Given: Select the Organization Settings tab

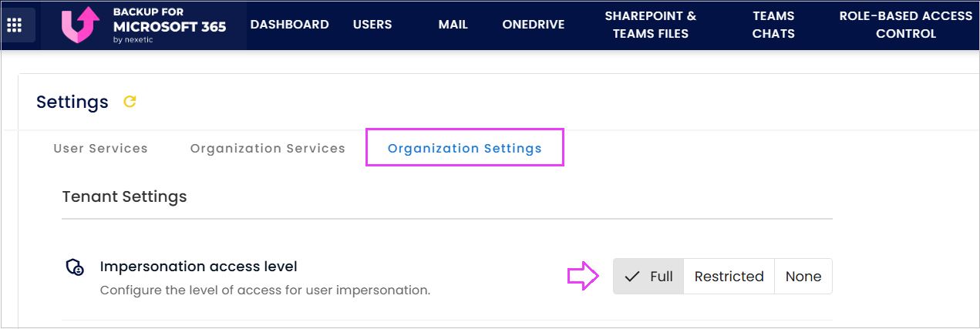Looking at the screenshot, I should (465, 148).
